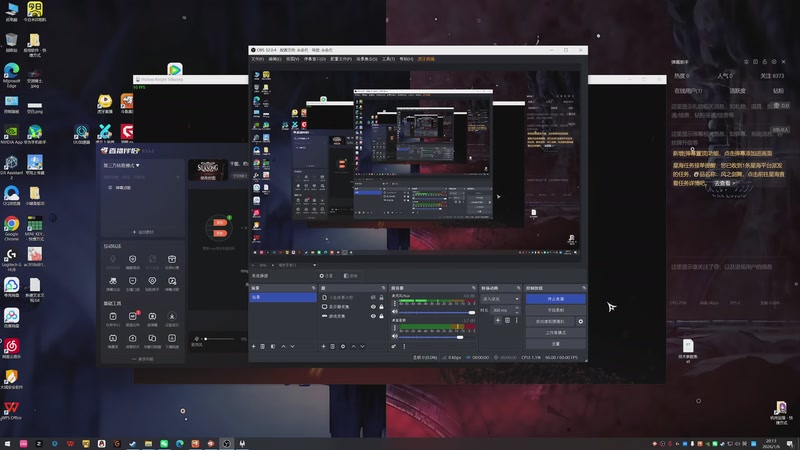
Task: Increase the 300 ms transition duration stepper
Action: pyautogui.click(x=517, y=308)
